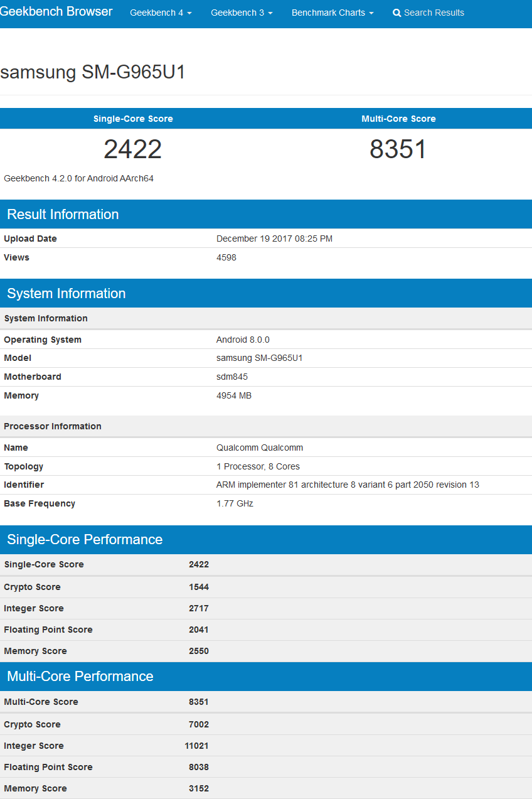Click the Single-Core Score banner label
This screenshot has width=532, height=799.
pyautogui.click(x=133, y=119)
